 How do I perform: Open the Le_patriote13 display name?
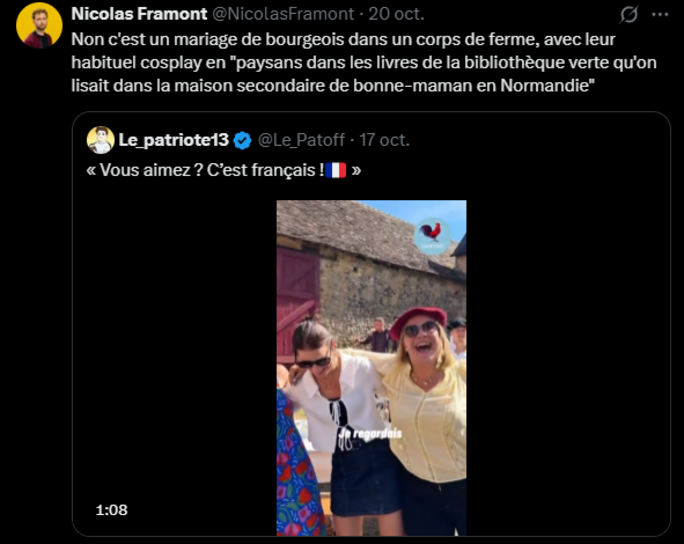click(x=173, y=140)
